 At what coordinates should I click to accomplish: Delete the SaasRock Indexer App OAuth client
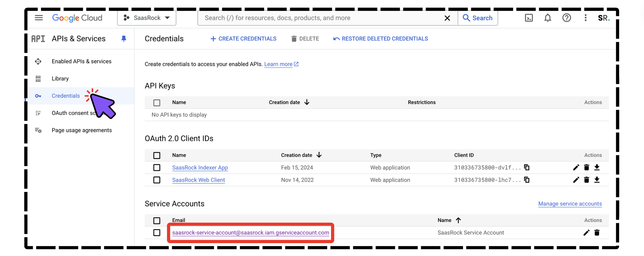[x=587, y=167]
